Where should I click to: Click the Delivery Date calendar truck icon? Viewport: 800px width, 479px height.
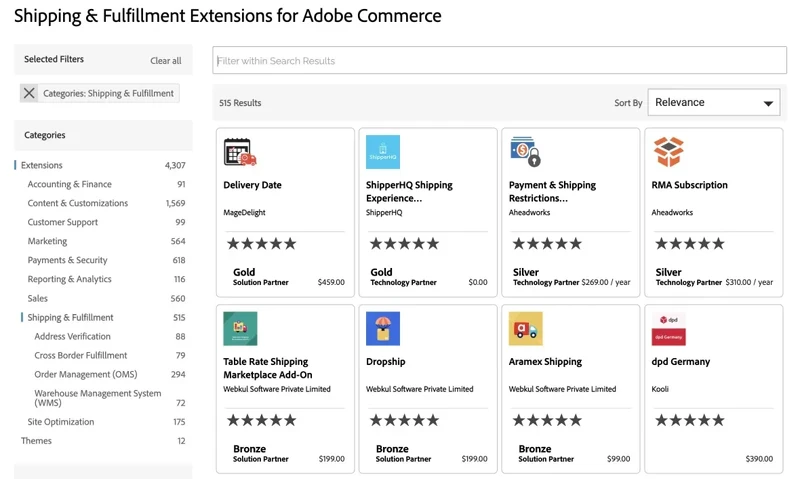[240, 152]
